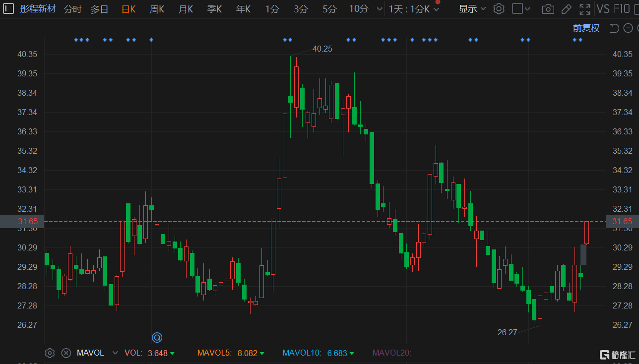The image size is (639, 364).
Task: Select the 年K yearly tab
Action: click(243, 9)
